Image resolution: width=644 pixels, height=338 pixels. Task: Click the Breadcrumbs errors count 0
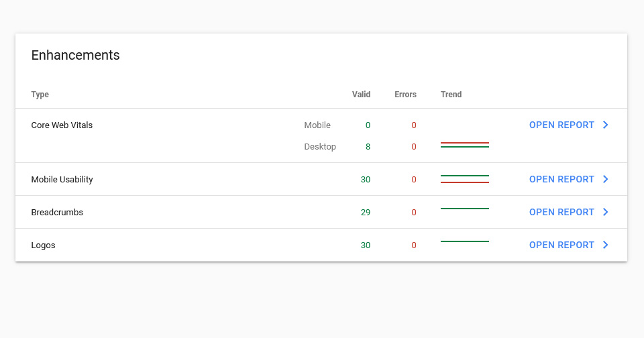pyautogui.click(x=414, y=213)
